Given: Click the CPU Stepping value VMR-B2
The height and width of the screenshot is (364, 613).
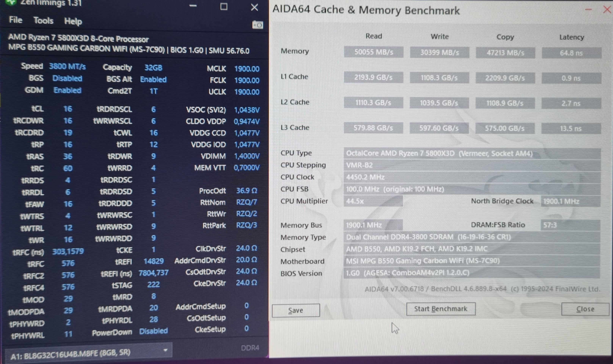Looking at the screenshot, I should click(x=472, y=165).
